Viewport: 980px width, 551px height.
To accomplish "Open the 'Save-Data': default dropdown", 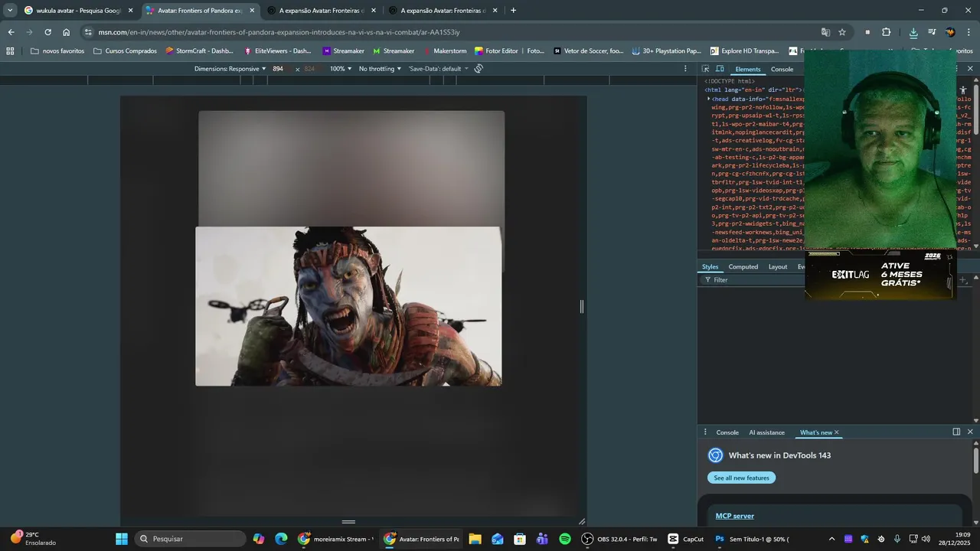I will pyautogui.click(x=438, y=69).
